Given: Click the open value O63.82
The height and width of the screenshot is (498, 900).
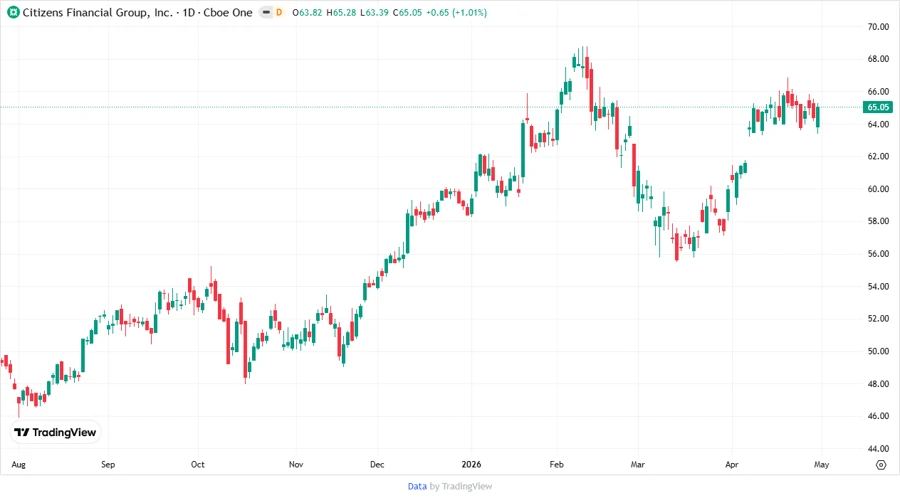Looking at the screenshot, I should (307, 13).
